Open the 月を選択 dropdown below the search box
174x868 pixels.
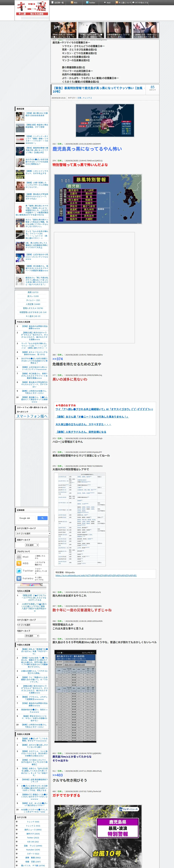pos(32,545)
